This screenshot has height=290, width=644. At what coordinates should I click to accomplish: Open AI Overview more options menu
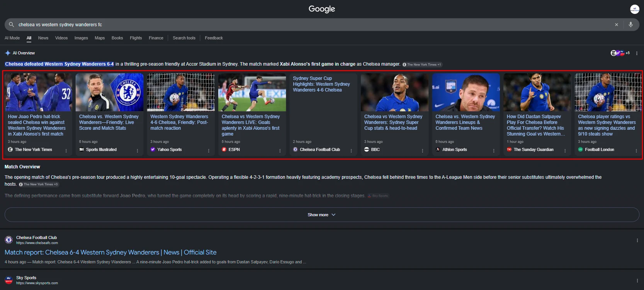click(637, 53)
